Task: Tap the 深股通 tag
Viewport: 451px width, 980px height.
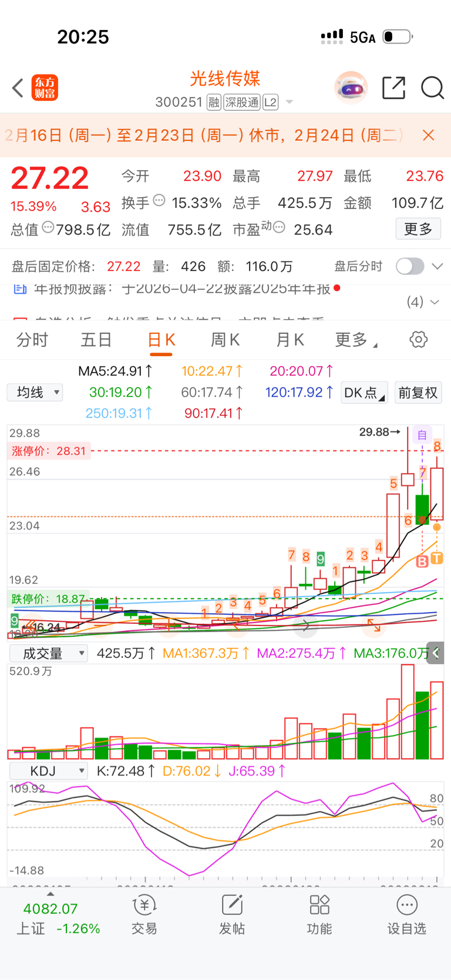Action: coord(242,102)
